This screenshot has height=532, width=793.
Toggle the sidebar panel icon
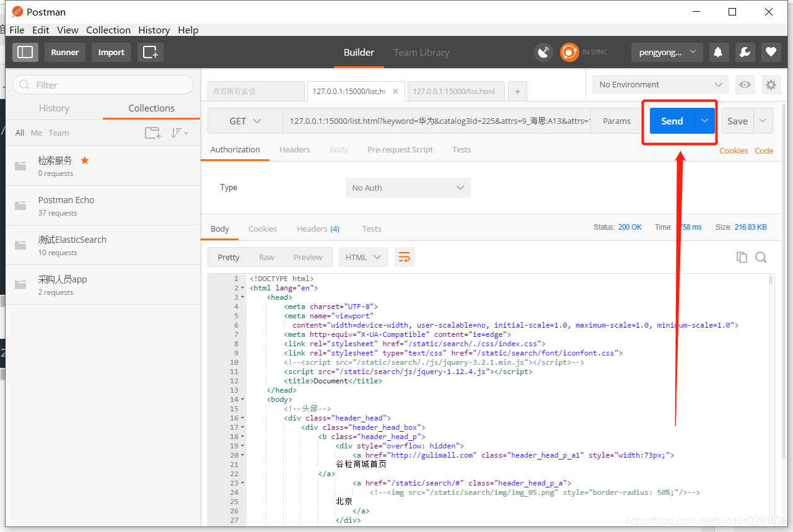click(x=25, y=52)
